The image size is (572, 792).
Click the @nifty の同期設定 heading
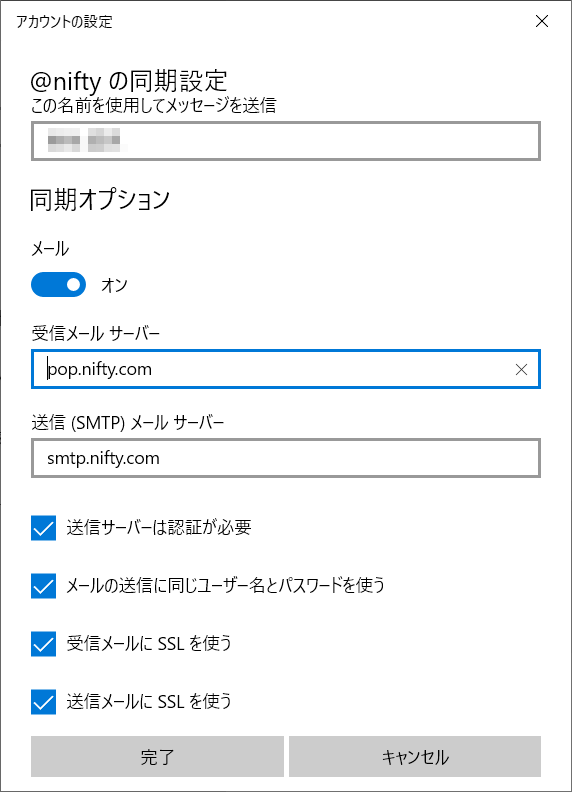click(129, 81)
